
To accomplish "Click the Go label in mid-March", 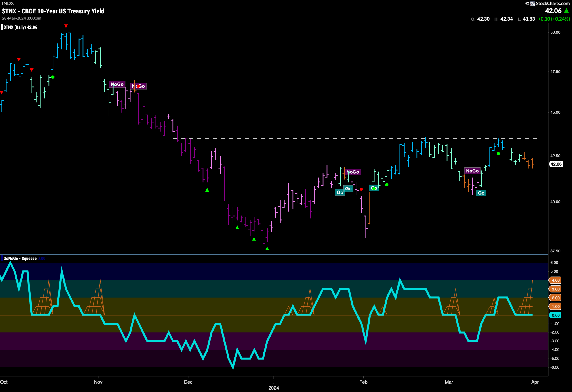I will coord(481,193).
